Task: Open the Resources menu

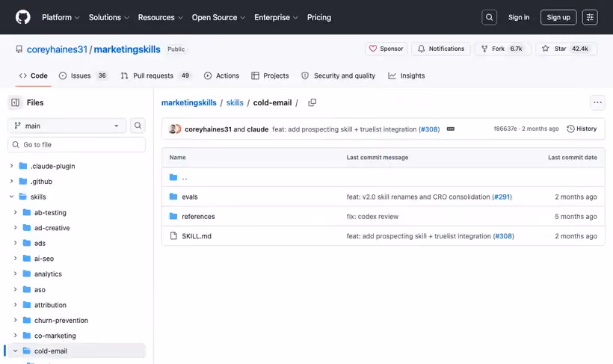Action: pyautogui.click(x=160, y=17)
